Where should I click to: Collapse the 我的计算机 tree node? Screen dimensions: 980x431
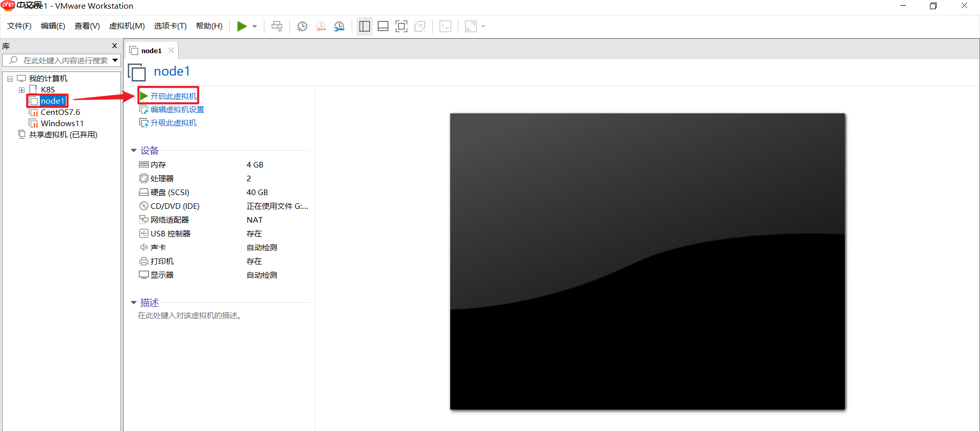coord(10,79)
